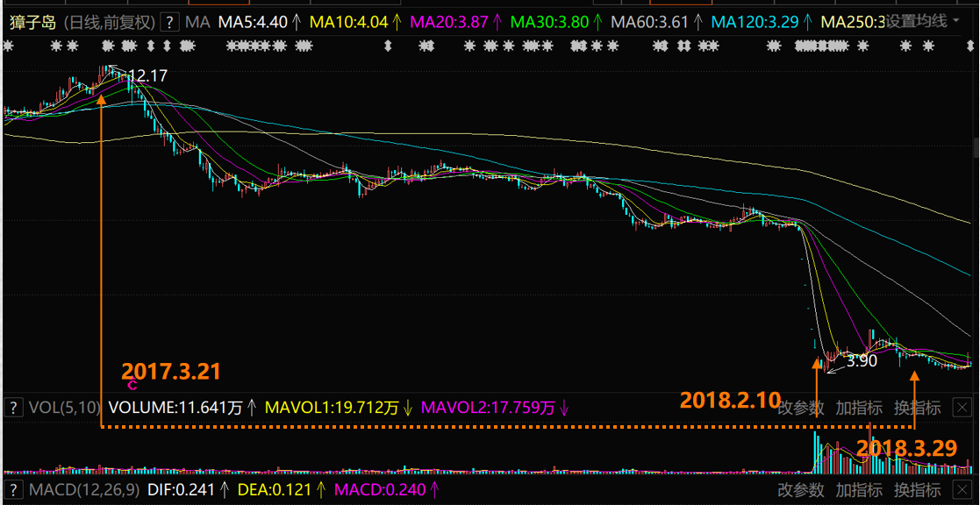Click 改参数 in the VOL panel

click(x=801, y=408)
